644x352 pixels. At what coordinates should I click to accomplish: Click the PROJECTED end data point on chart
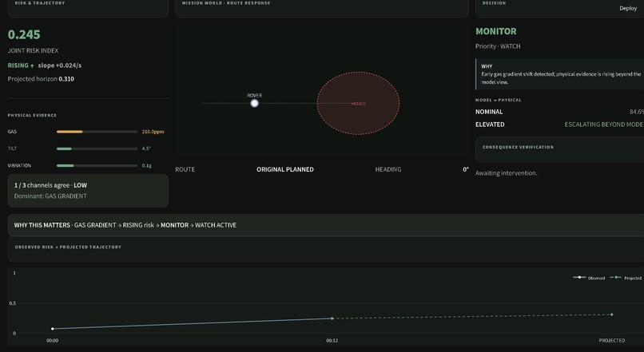point(612,314)
